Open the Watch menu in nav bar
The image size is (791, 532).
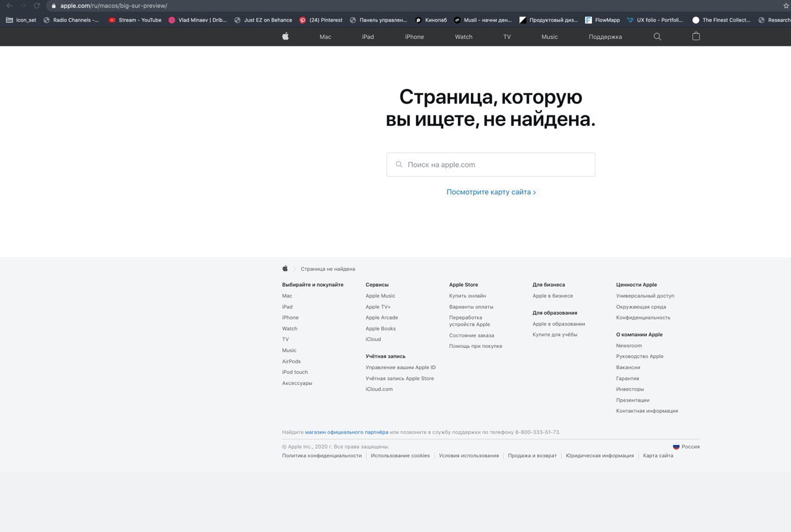(x=463, y=37)
